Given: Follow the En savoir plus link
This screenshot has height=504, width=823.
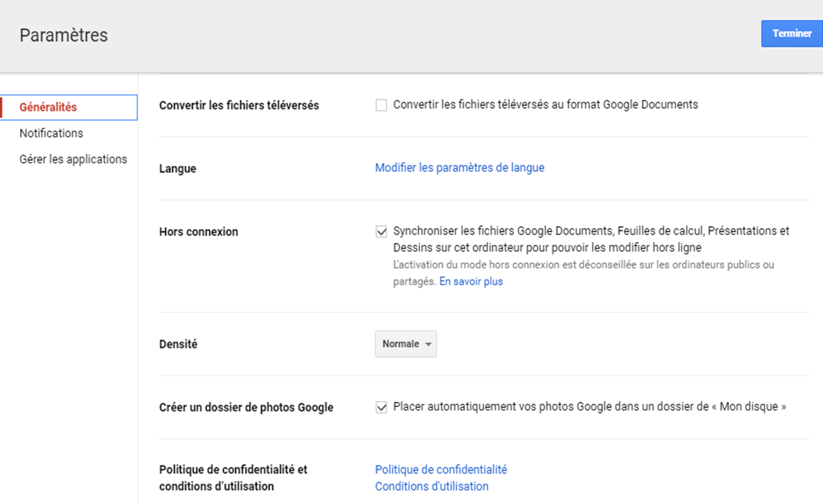Looking at the screenshot, I should click(x=471, y=281).
